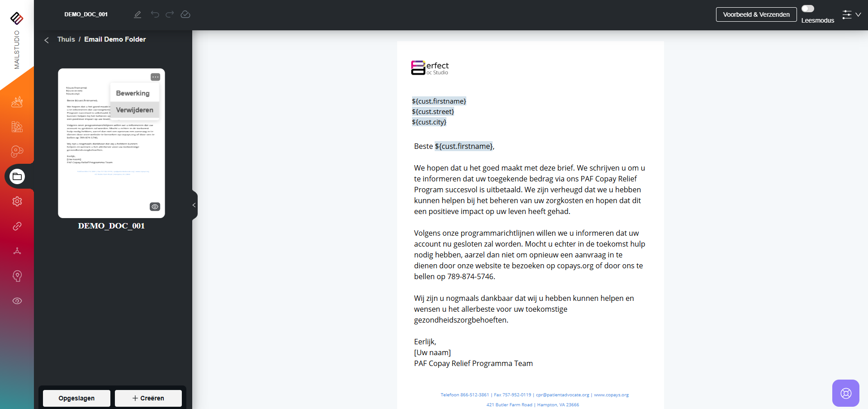Click the Voorbeeld & Verzenden button
Screen dimensions: 868x409
coord(756,14)
